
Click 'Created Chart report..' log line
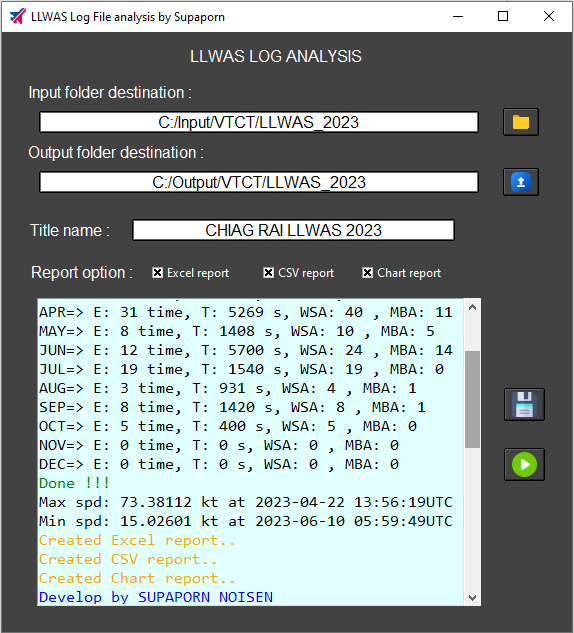(137, 578)
